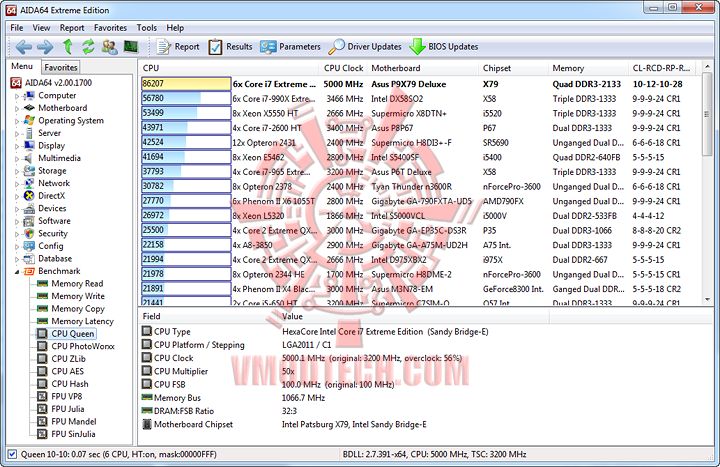
Task: Open the File menu
Action: pos(17,28)
